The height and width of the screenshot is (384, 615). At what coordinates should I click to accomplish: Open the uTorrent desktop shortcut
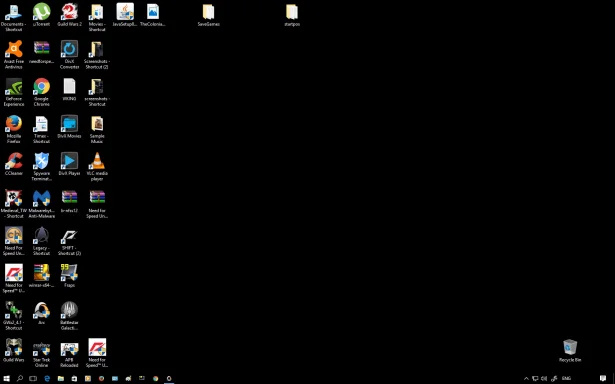tap(42, 15)
